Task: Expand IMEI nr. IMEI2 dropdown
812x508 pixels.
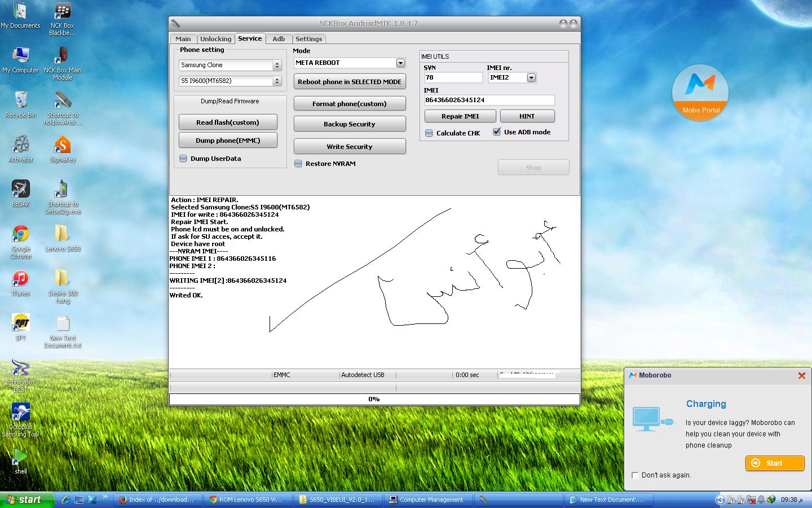Action: click(x=531, y=77)
